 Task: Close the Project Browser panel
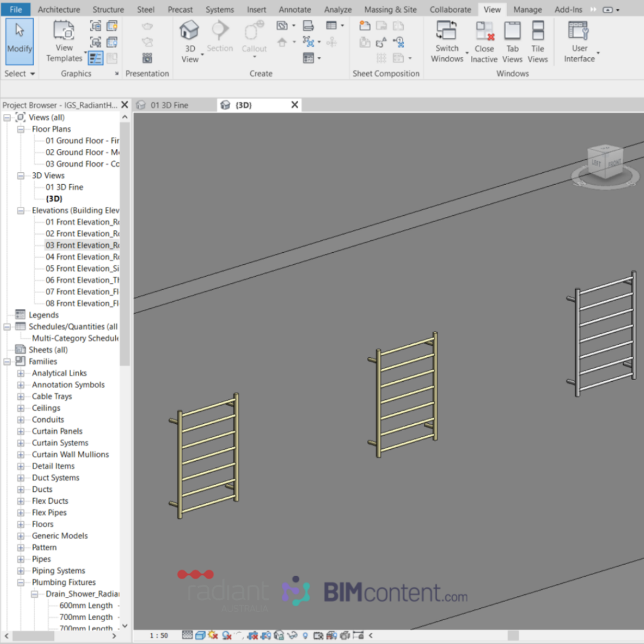point(125,105)
